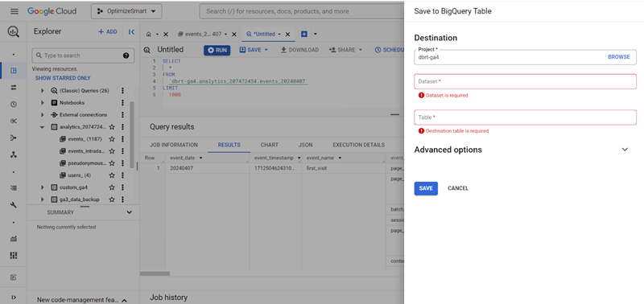Viewport: 644px width, 304px height.
Task: Switch to the RESULTS tab
Action: [229, 145]
